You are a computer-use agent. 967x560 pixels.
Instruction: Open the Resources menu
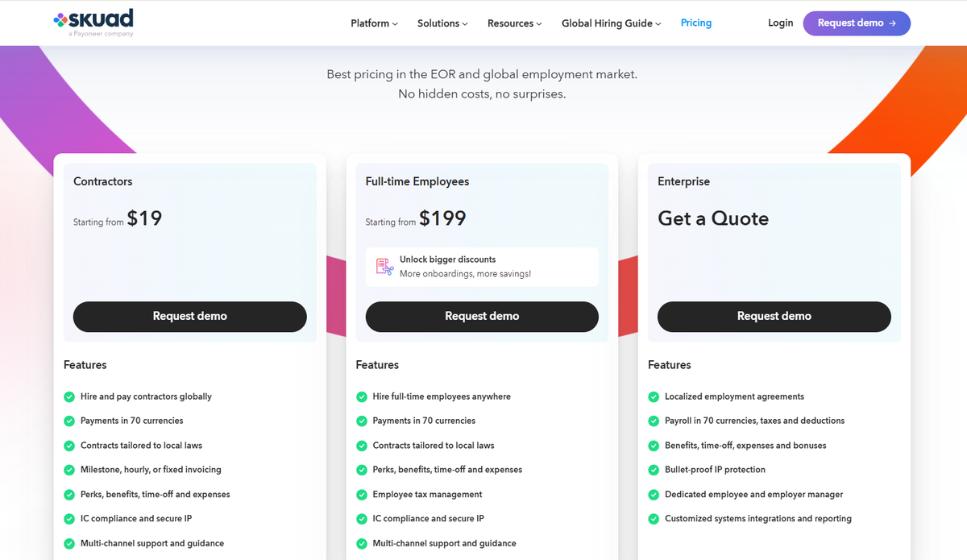click(514, 23)
